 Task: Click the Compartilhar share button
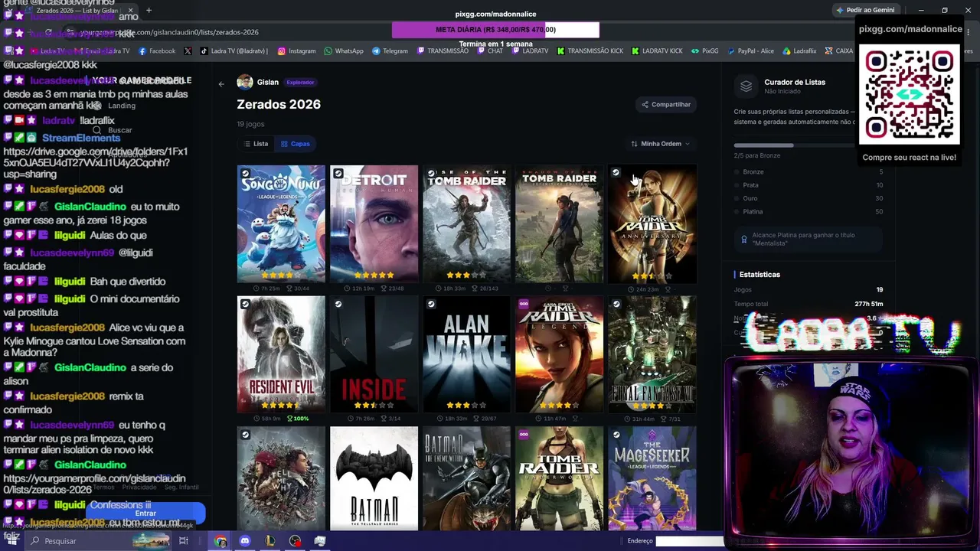pyautogui.click(x=666, y=104)
